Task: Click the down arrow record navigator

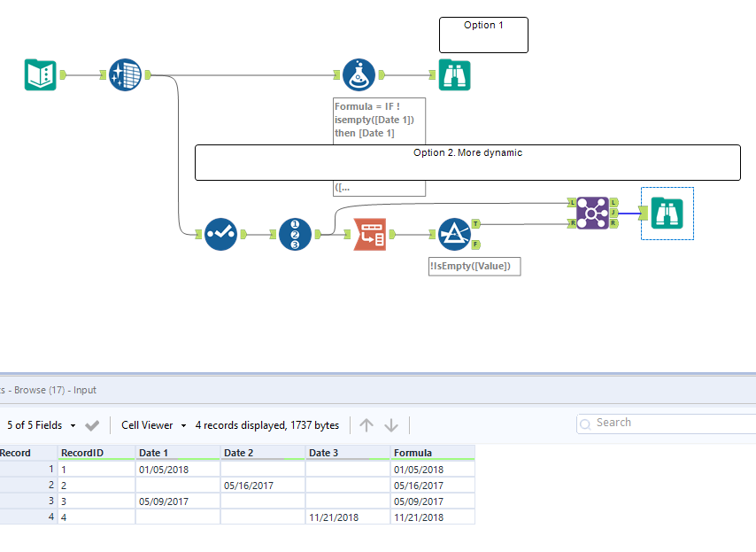Action: [390, 424]
